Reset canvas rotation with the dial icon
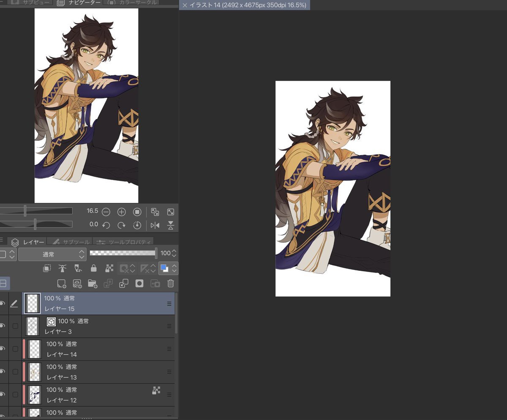The width and height of the screenshot is (507, 420). 137,225
